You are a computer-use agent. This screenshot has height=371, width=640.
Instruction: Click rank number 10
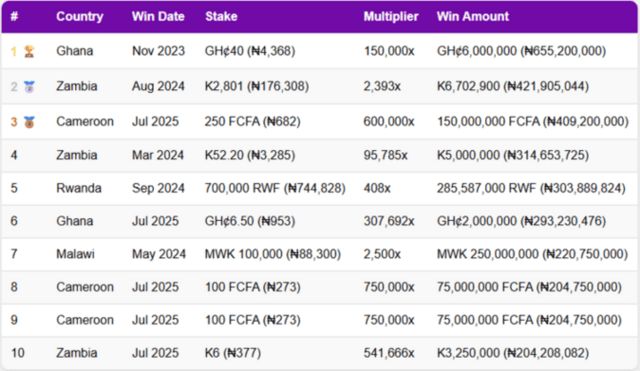[x=18, y=353]
